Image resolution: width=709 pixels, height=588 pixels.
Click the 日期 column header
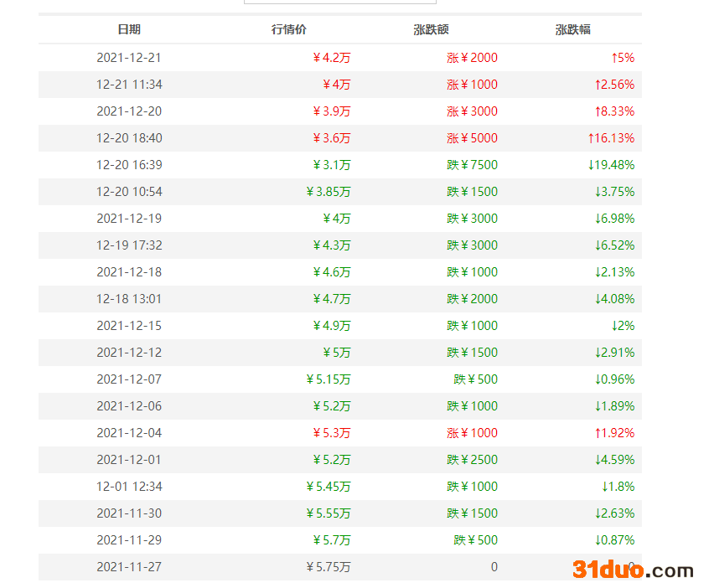[x=129, y=29]
